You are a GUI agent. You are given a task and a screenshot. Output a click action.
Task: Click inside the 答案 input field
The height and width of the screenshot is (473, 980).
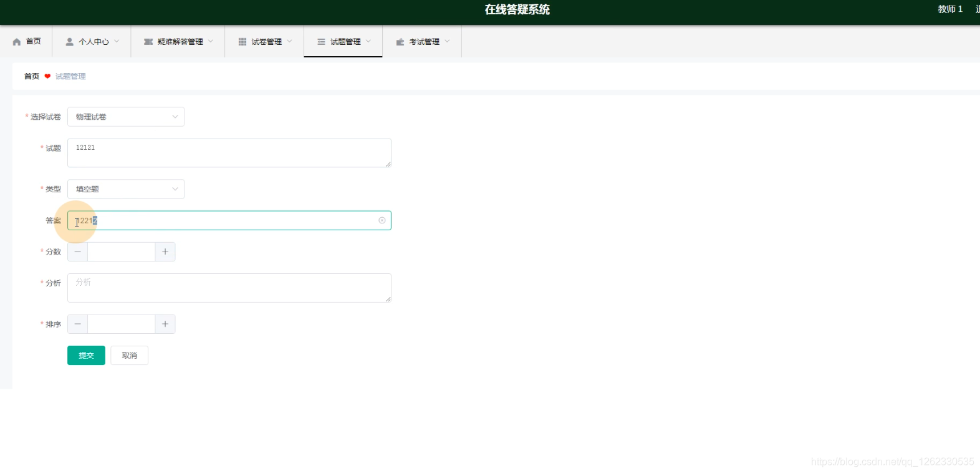point(229,220)
